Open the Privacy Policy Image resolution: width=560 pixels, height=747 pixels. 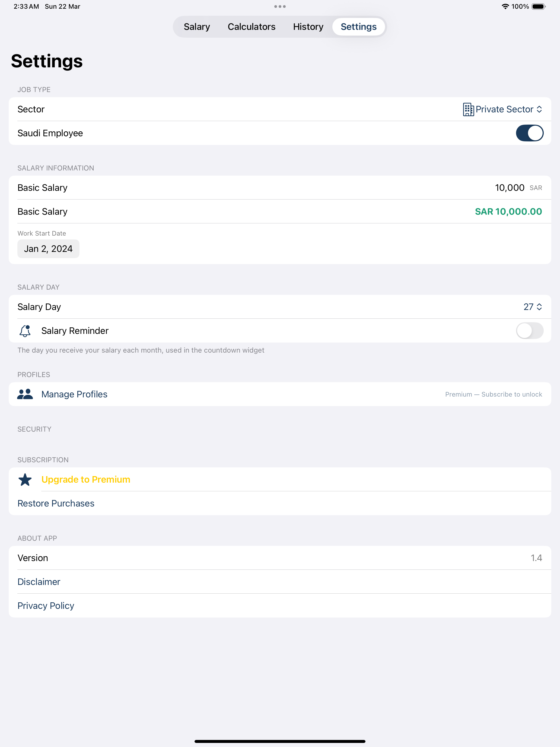pos(46,606)
